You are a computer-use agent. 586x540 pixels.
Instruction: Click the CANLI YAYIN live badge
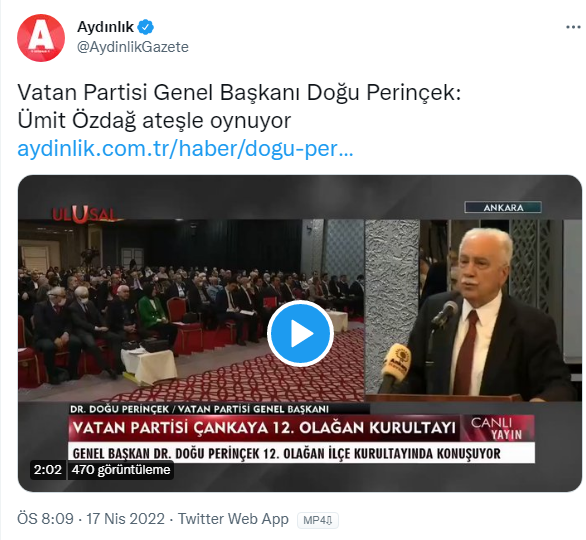click(497, 428)
